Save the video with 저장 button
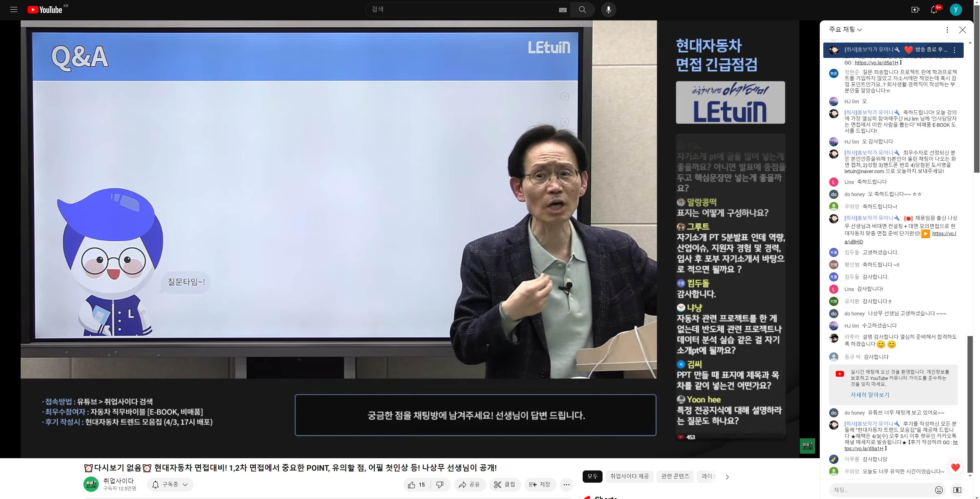The height and width of the screenshot is (499, 980). 540,484
